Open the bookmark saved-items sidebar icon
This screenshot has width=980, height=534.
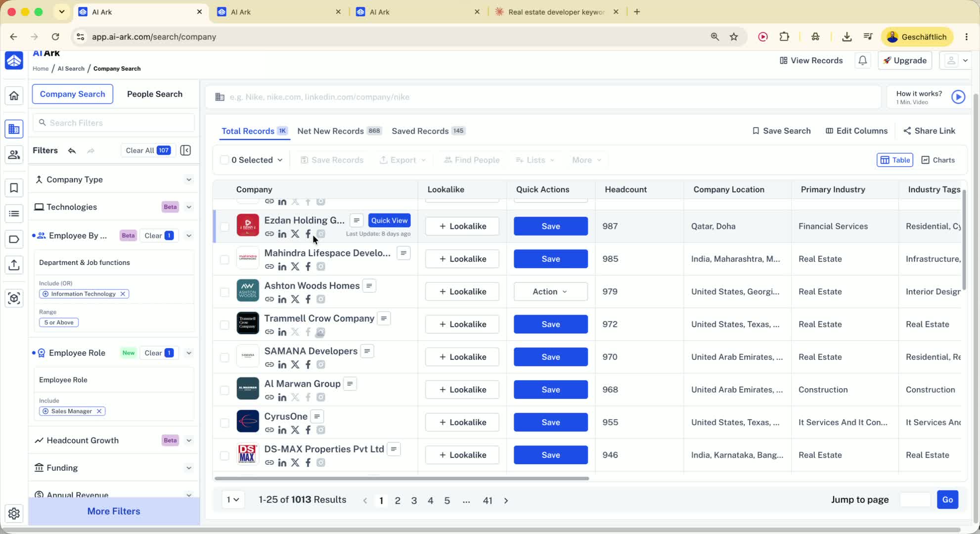pyautogui.click(x=14, y=187)
